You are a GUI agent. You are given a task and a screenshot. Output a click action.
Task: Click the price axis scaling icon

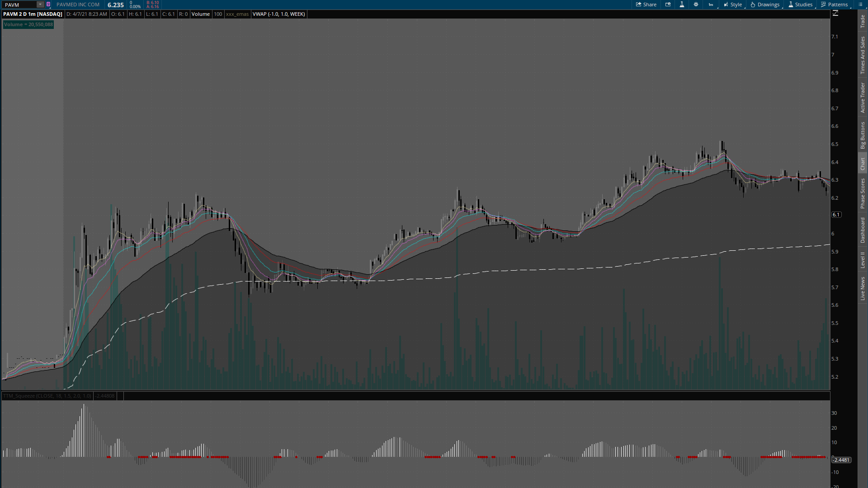[x=835, y=14]
